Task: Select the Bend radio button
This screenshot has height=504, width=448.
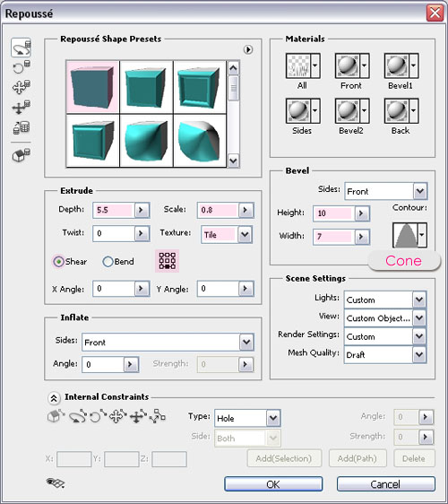Action: click(x=108, y=262)
